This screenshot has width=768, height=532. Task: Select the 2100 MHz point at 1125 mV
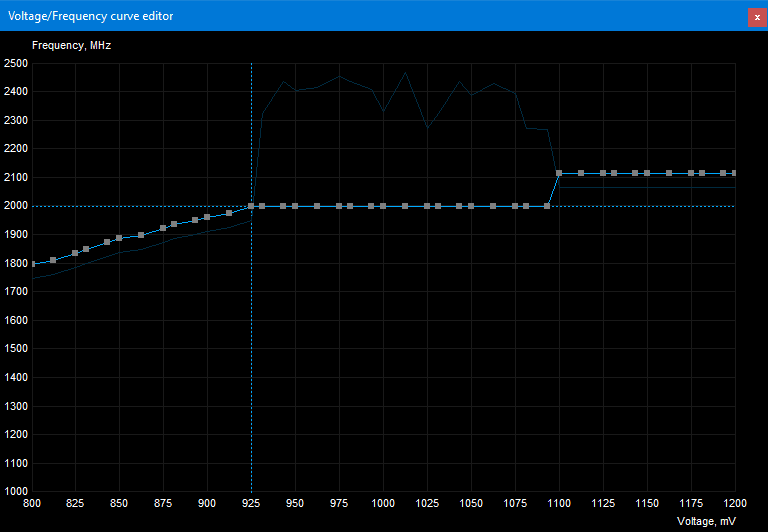point(603,173)
